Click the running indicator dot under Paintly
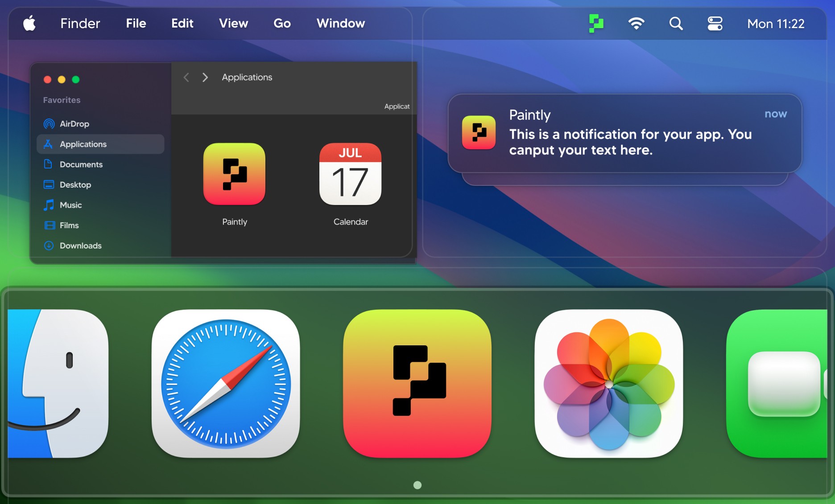This screenshot has width=835, height=504. tap(417, 485)
